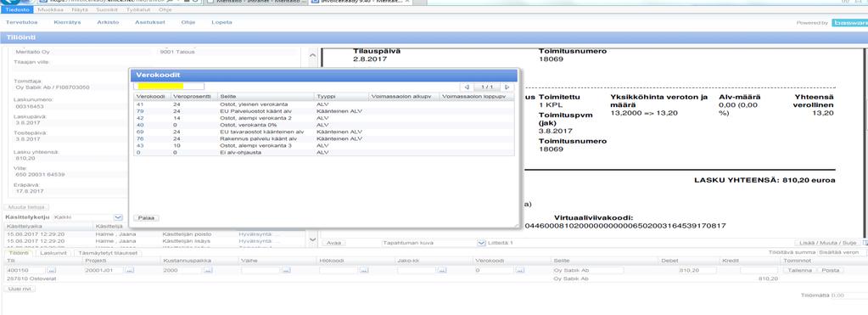This screenshot has height=315, width=868.
Task: Open lookup for Tili field
Action: pyautogui.click(x=52, y=270)
